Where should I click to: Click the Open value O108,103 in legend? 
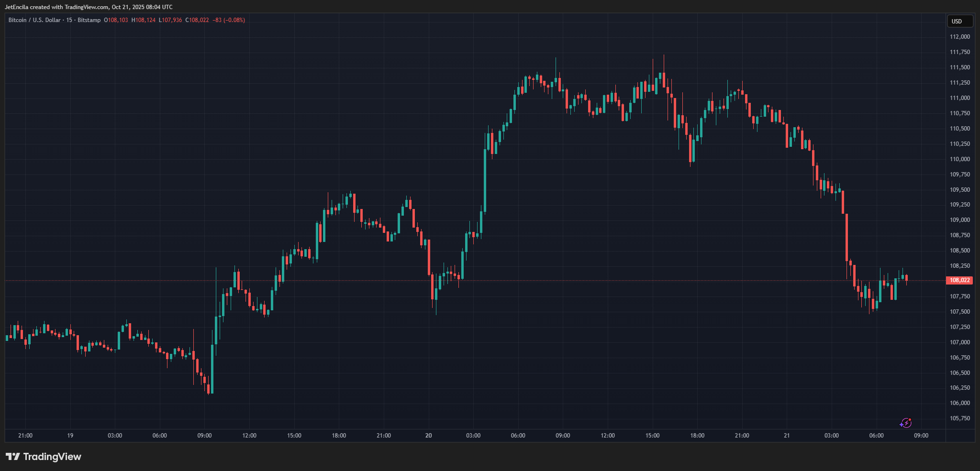116,20
